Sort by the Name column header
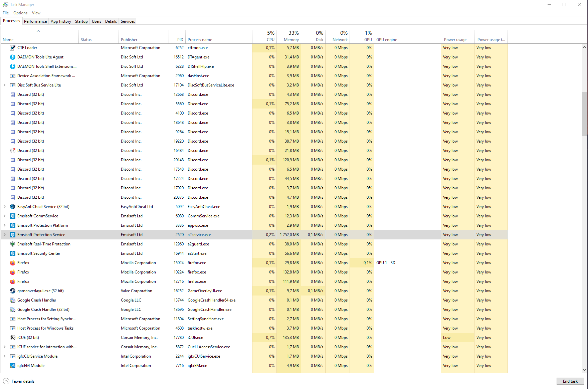The width and height of the screenshot is (588, 389). (39, 36)
